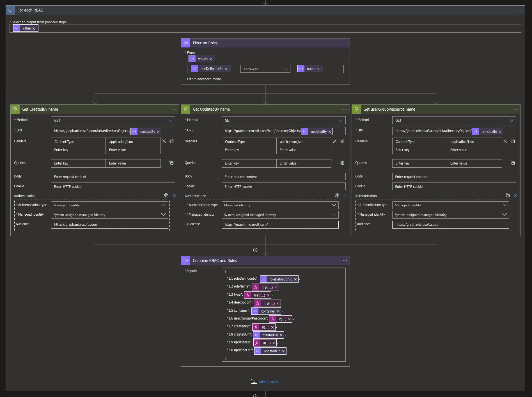Open the Combine RBAC and Roles ellipsis menu
Viewport: 532px width, 397px height.
tap(345, 261)
